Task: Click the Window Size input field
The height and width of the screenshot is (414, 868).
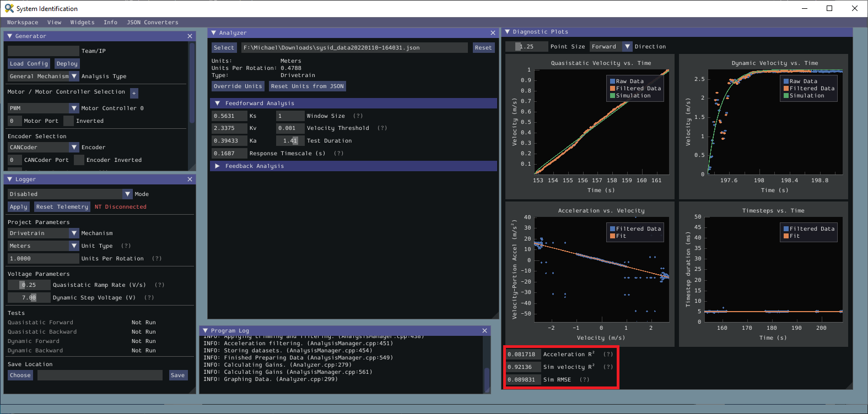Action: 290,116
